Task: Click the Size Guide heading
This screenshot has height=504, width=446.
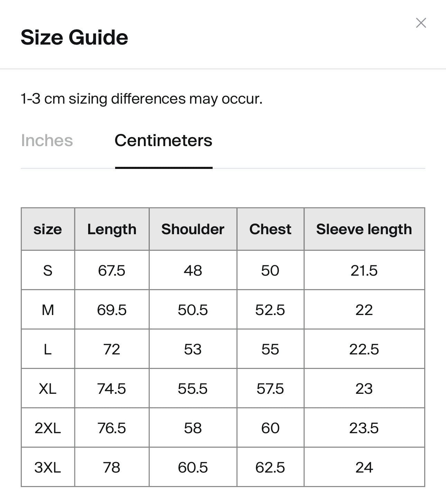Action: click(74, 37)
